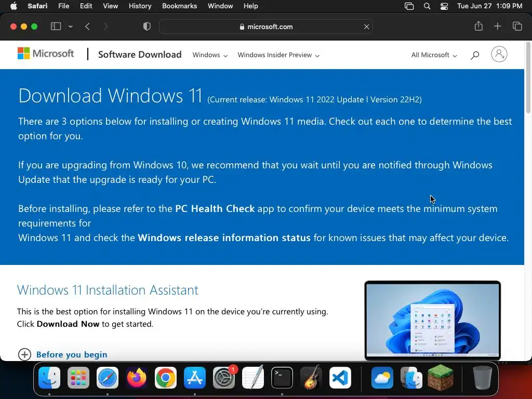
Task: Open Google Chrome from the Dock
Action: coord(166,378)
